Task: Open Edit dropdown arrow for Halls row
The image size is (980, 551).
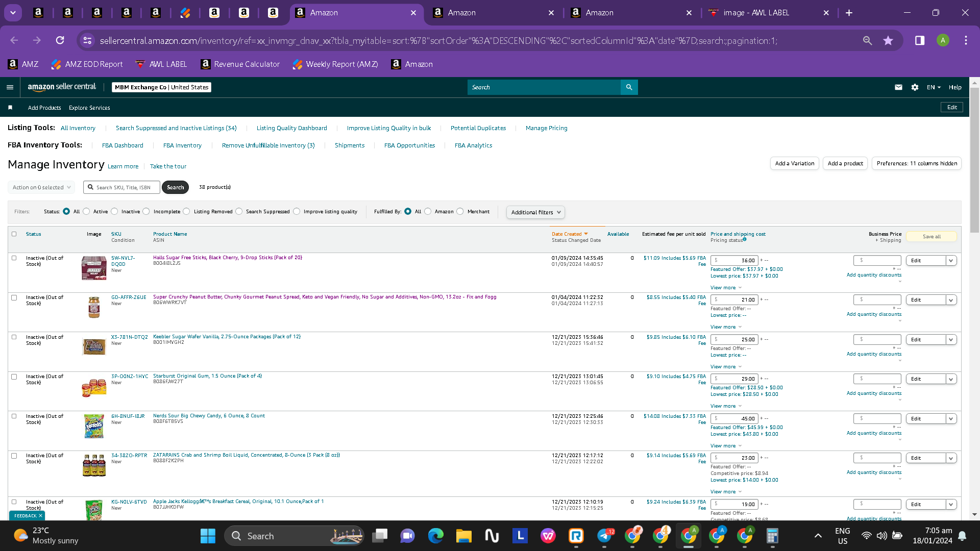Action: point(951,261)
